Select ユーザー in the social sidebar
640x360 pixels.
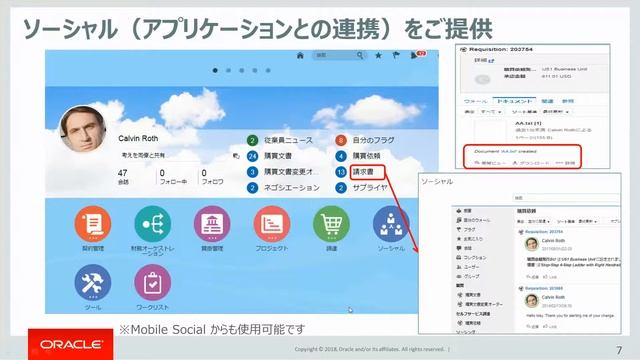471,267
